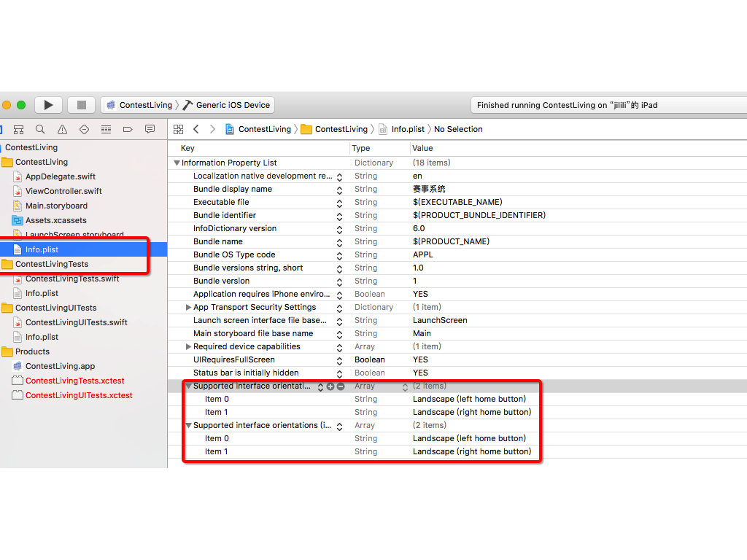747x560 pixels.
Task: Open the Issue navigator
Action: (x=62, y=129)
